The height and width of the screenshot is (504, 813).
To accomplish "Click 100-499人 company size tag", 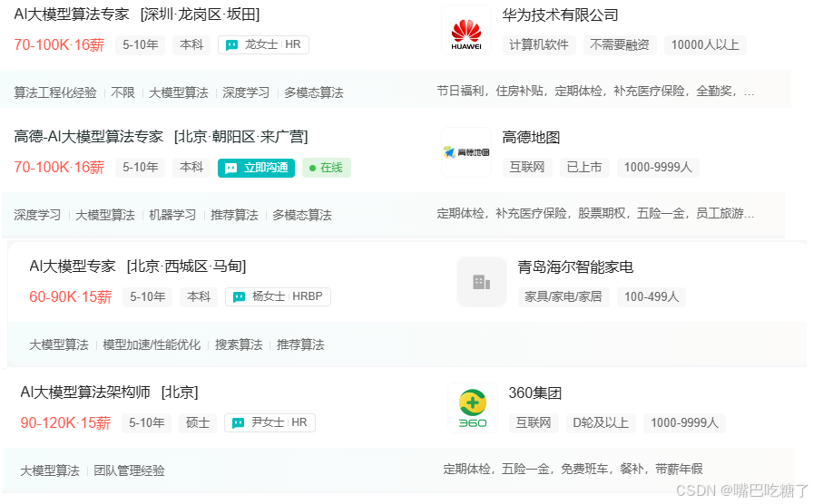I will (x=651, y=296).
